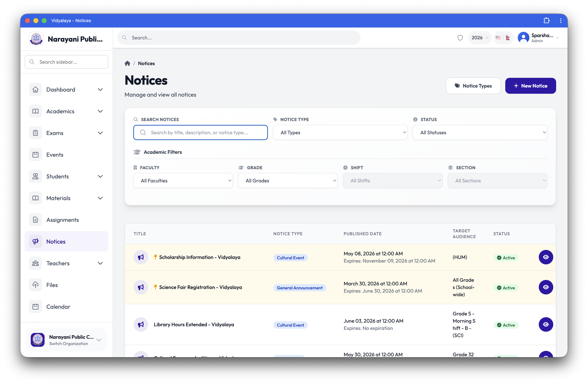Image resolution: width=588 pixels, height=384 pixels.
Task: Open Files from the sidebar
Action: point(66,285)
